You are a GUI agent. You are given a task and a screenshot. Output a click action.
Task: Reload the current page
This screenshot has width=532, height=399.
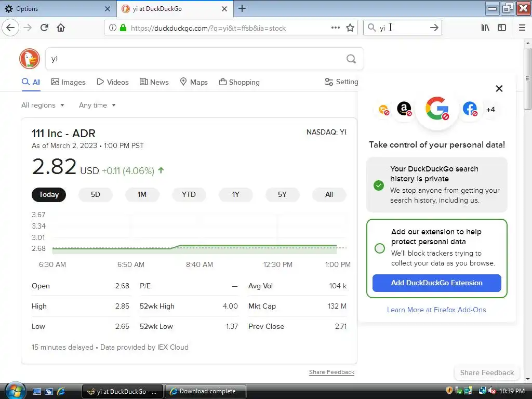click(45, 28)
